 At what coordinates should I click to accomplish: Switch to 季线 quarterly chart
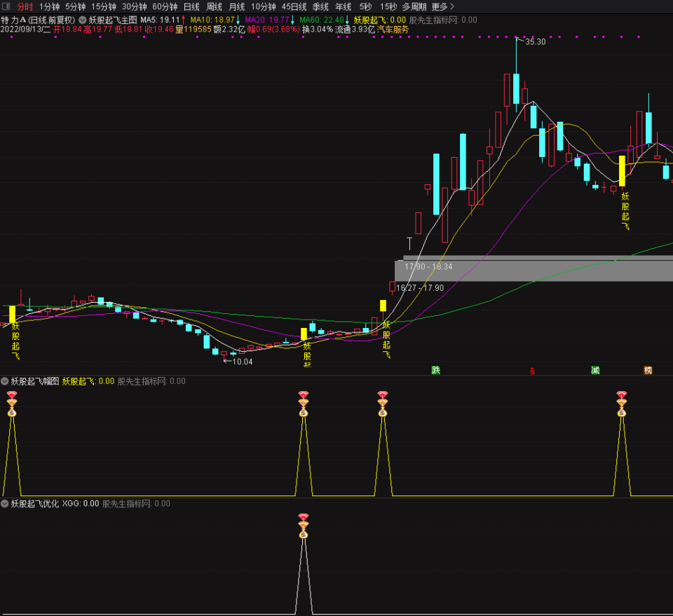pyautogui.click(x=320, y=7)
